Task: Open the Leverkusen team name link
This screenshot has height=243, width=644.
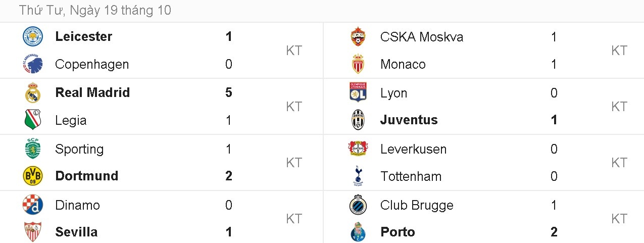Action: click(413, 149)
